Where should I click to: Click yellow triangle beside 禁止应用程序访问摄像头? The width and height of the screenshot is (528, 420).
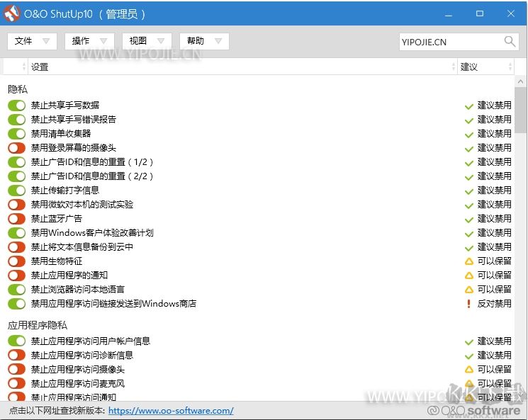click(x=468, y=370)
